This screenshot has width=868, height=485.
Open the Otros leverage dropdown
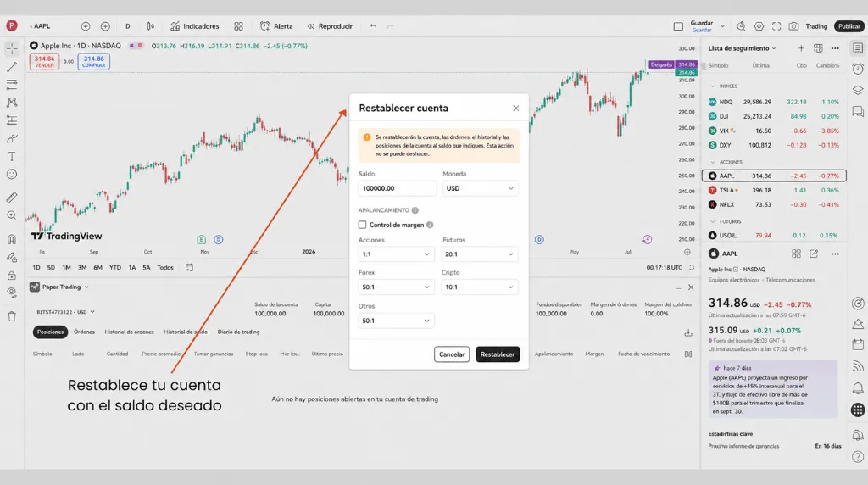(396, 321)
